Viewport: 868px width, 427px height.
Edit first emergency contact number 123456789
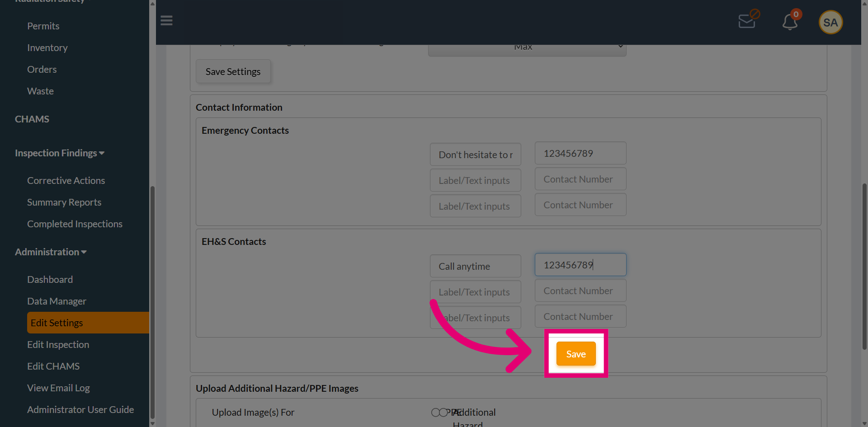point(580,153)
